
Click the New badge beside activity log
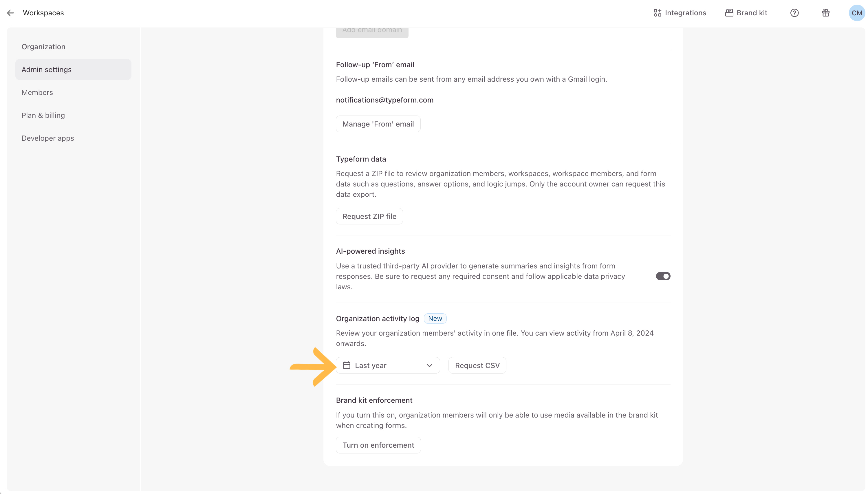pyautogui.click(x=435, y=319)
